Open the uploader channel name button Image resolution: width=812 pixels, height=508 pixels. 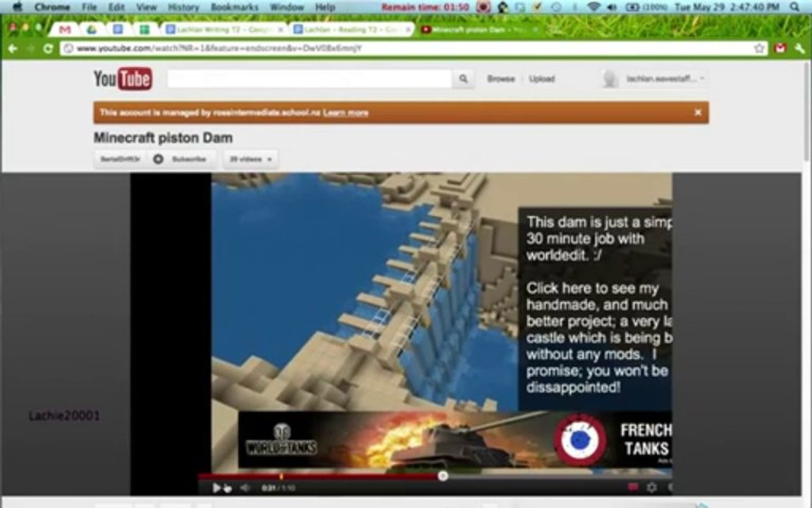120,159
